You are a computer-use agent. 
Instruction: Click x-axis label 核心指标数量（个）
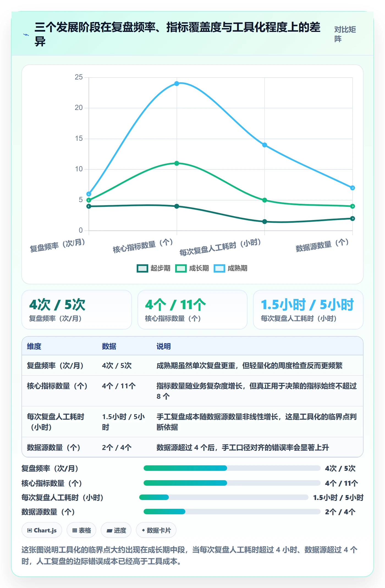point(143,246)
